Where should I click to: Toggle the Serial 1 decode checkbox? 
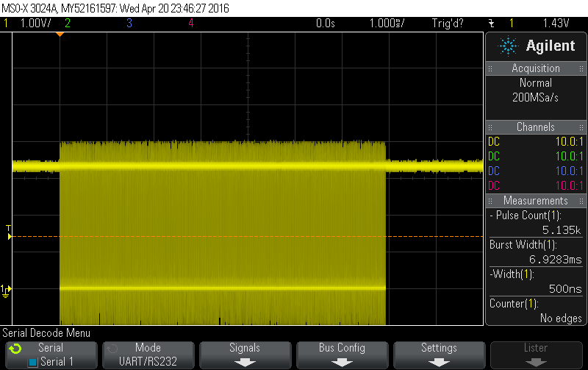(x=32, y=362)
